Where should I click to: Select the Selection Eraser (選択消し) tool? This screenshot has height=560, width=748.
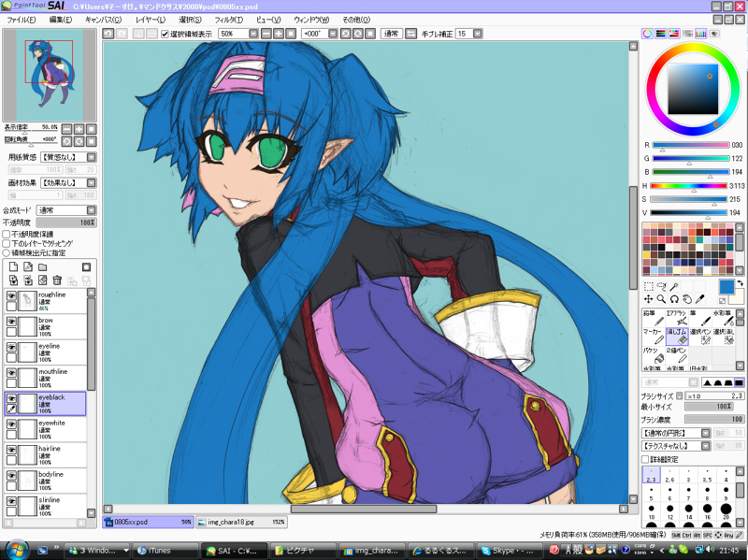723,337
